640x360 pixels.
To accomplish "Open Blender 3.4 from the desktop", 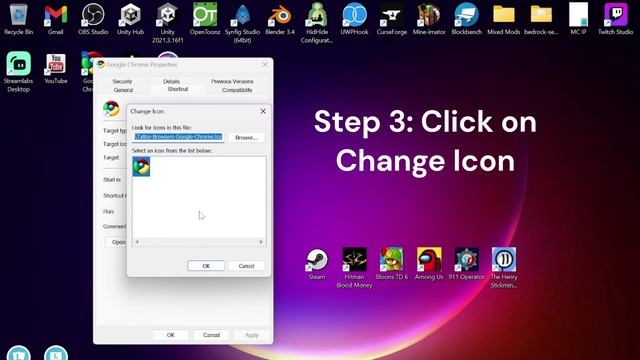I will pyautogui.click(x=280, y=19).
